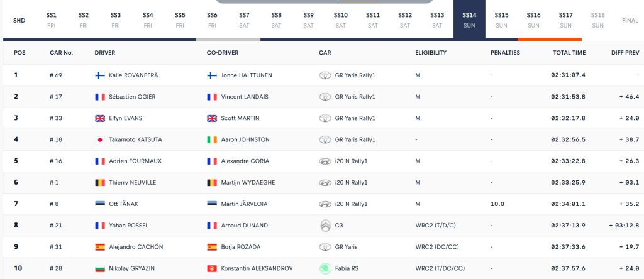
Task: Click Škoda logo beside Fabia RS
Action: click(x=325, y=268)
